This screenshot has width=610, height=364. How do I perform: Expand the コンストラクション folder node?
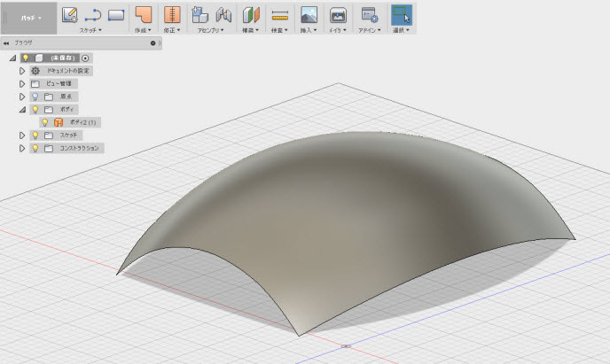coord(22,149)
